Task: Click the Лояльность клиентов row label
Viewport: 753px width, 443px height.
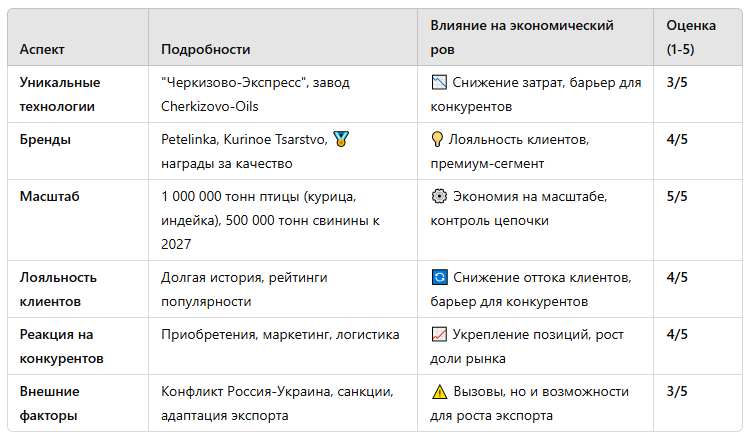Action: pyautogui.click(x=58, y=290)
